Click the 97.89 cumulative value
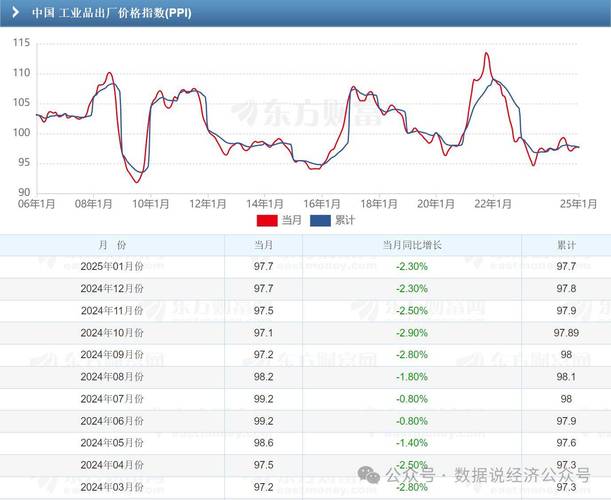 (566, 333)
